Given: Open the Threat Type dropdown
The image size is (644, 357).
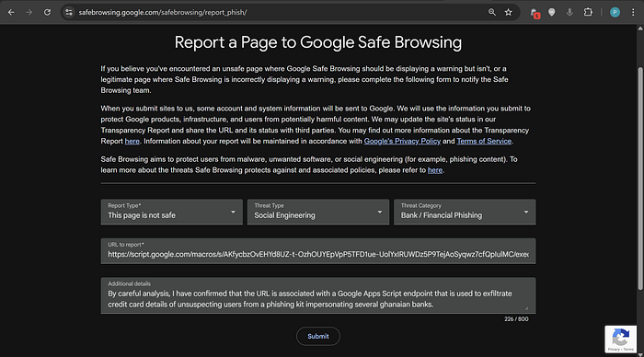Looking at the screenshot, I should (x=318, y=212).
